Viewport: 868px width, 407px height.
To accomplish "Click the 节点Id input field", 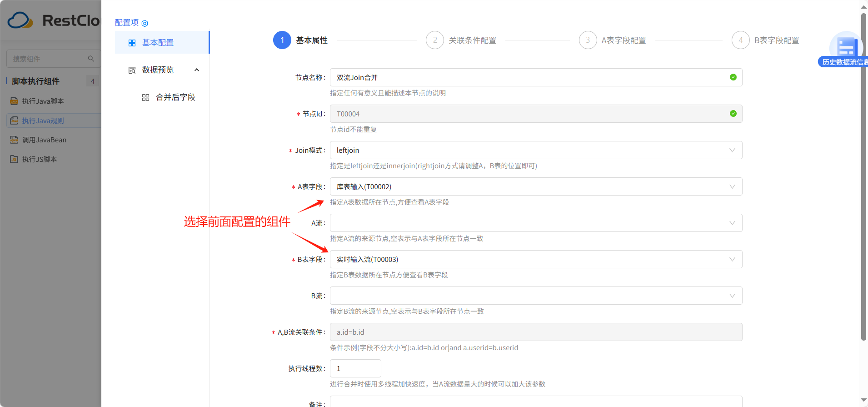I will point(536,114).
